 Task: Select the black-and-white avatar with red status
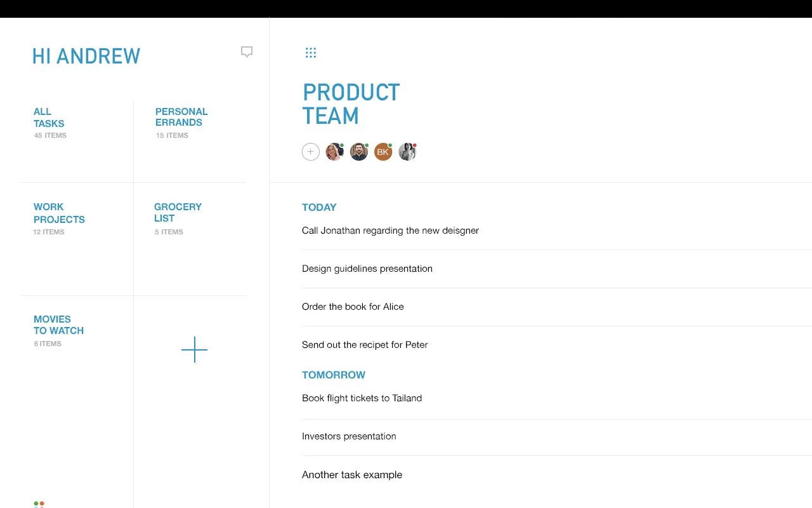coord(407,152)
